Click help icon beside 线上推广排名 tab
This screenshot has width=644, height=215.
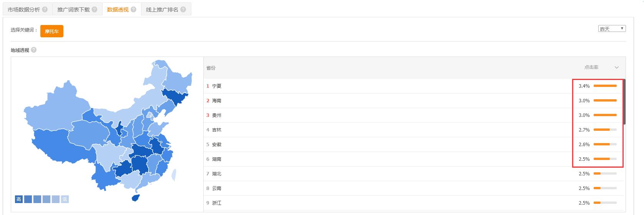click(x=183, y=10)
